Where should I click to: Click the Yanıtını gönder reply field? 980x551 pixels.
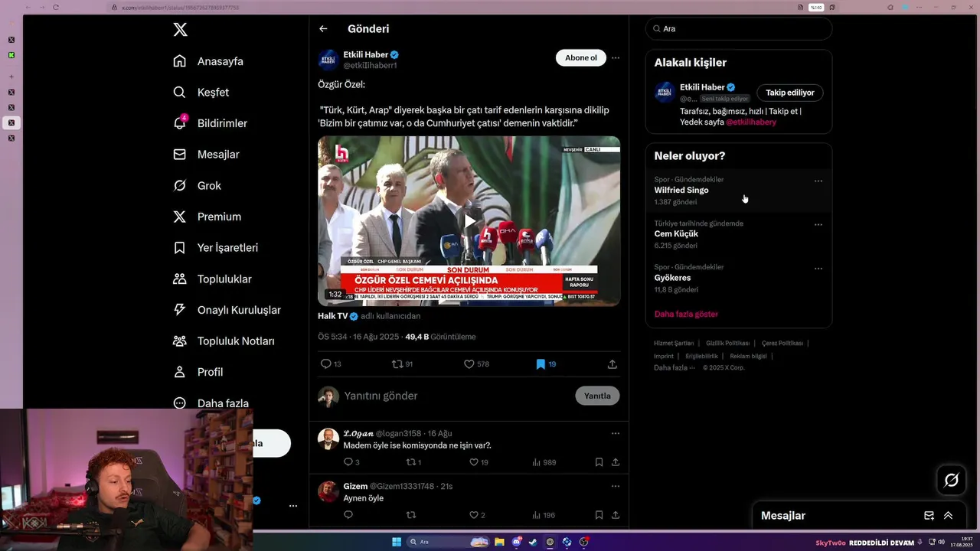(x=456, y=396)
